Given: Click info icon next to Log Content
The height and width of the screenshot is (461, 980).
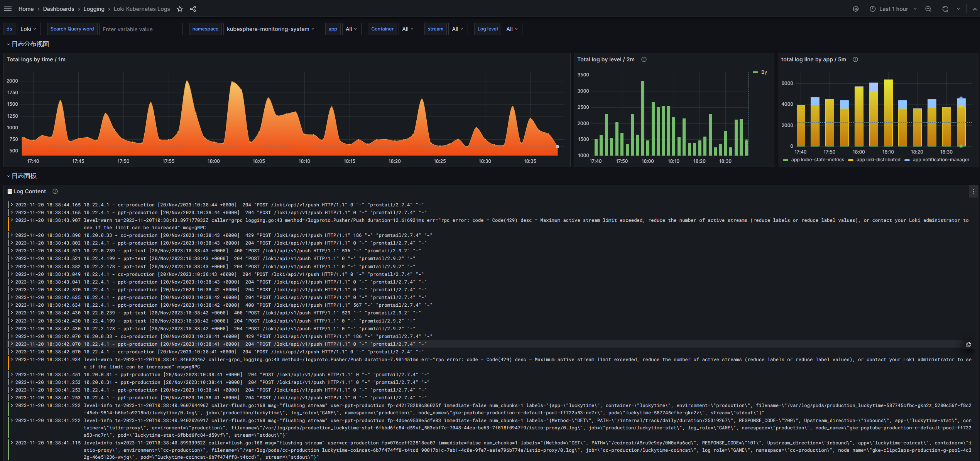Looking at the screenshot, I should [x=55, y=191].
